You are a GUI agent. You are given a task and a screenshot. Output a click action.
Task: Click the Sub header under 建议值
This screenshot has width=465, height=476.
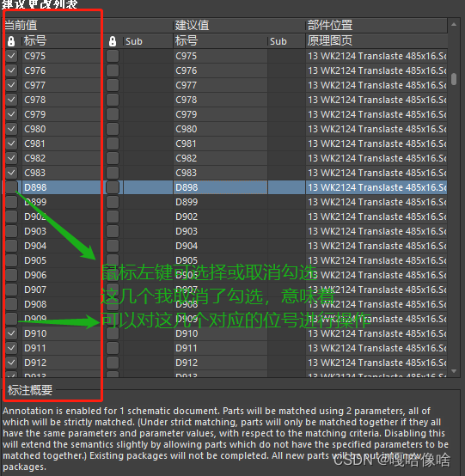coord(286,41)
